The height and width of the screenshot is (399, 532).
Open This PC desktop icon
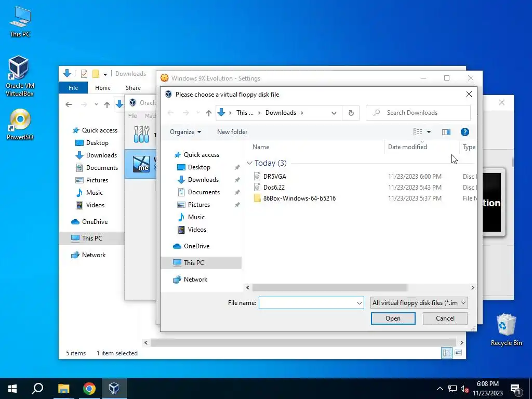click(x=20, y=21)
